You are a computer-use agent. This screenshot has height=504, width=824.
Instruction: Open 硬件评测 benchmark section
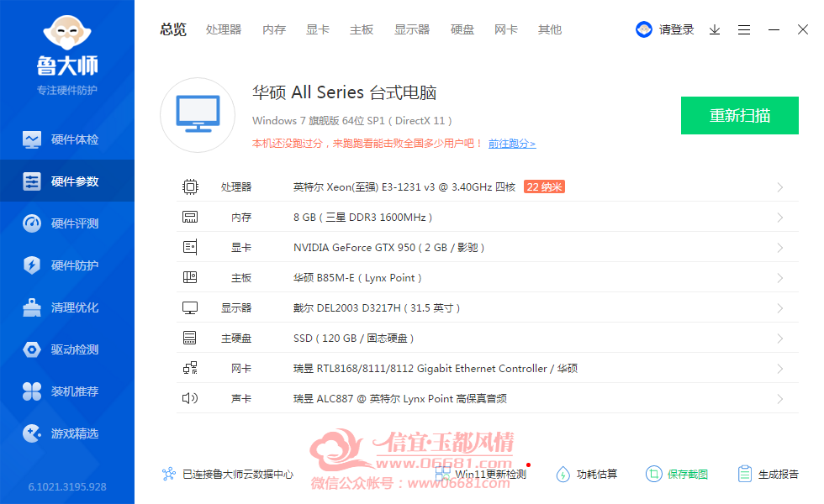(67, 223)
